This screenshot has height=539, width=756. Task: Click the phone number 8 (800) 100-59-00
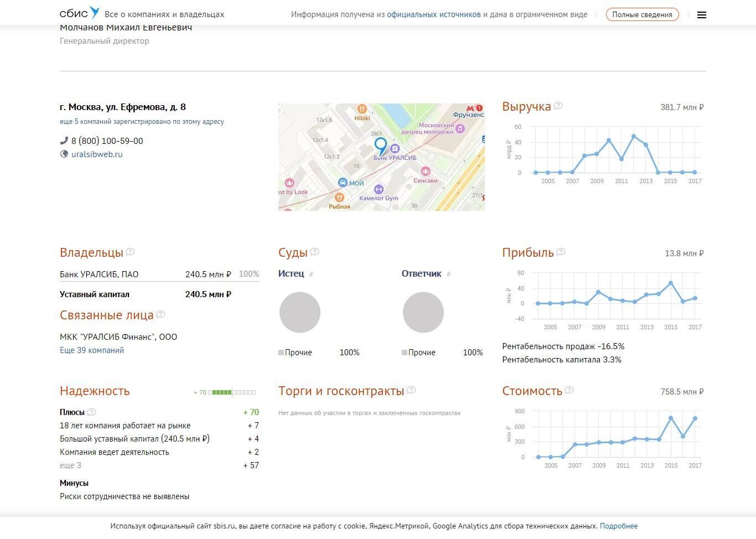107,141
